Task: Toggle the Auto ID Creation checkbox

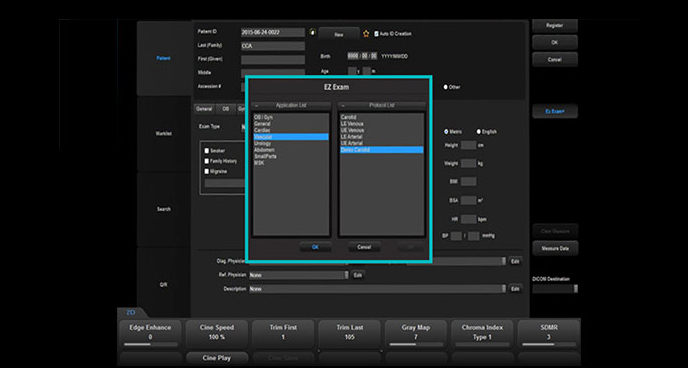Action: [x=376, y=33]
